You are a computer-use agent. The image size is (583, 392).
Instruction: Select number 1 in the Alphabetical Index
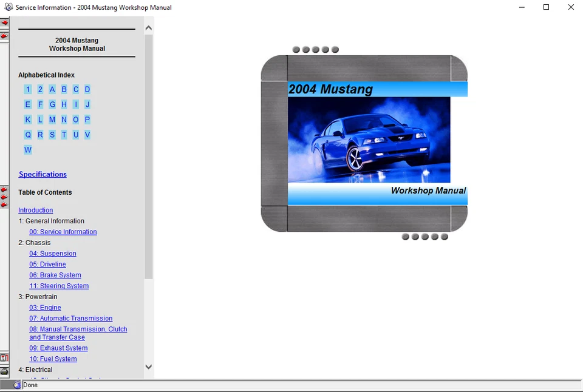pos(27,89)
